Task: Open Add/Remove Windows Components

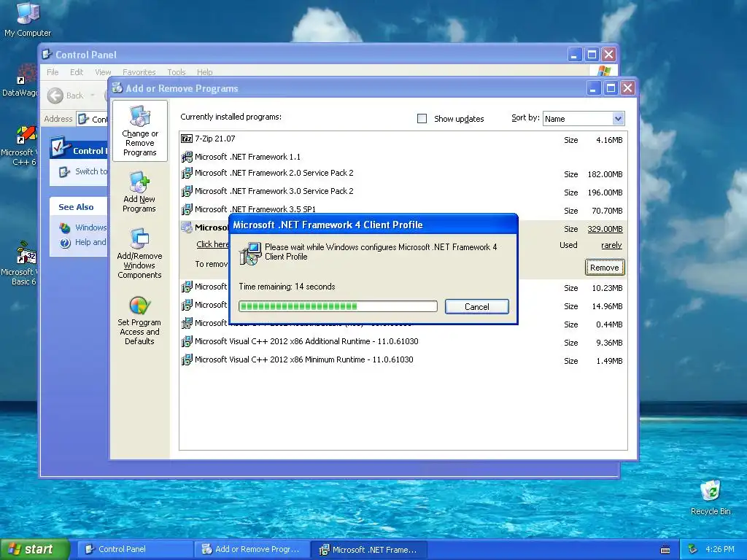Action: click(x=139, y=253)
